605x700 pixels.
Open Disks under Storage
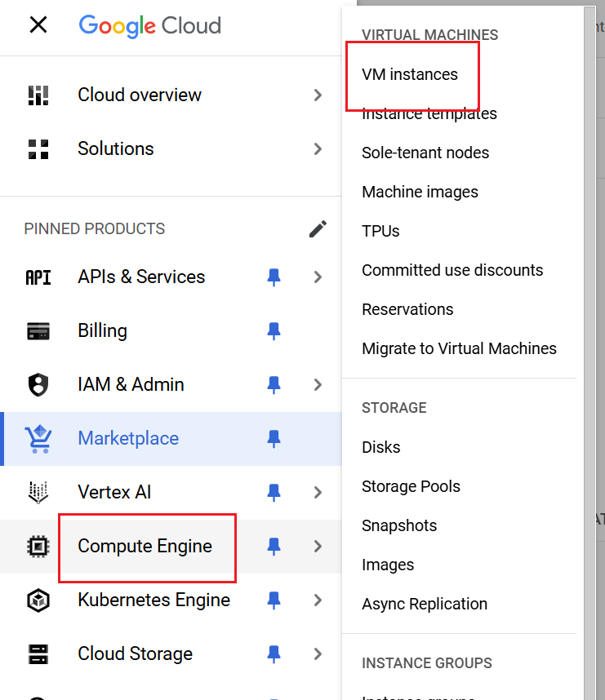[381, 447]
